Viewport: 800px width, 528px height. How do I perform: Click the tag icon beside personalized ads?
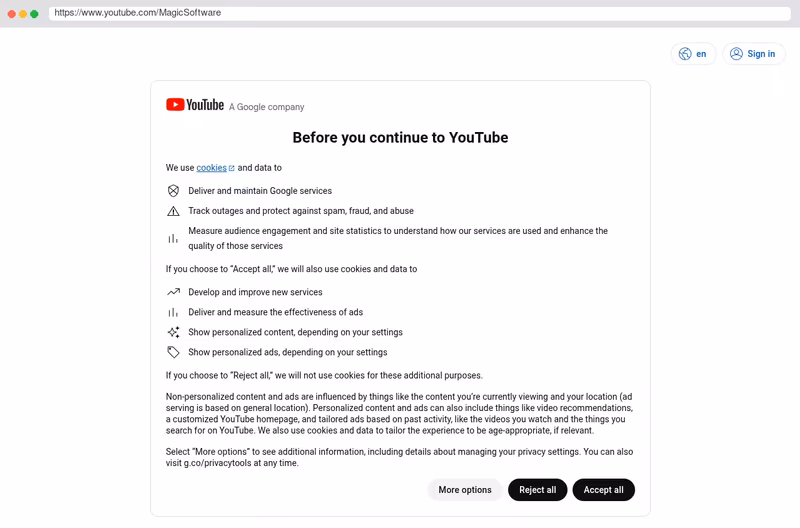173,352
